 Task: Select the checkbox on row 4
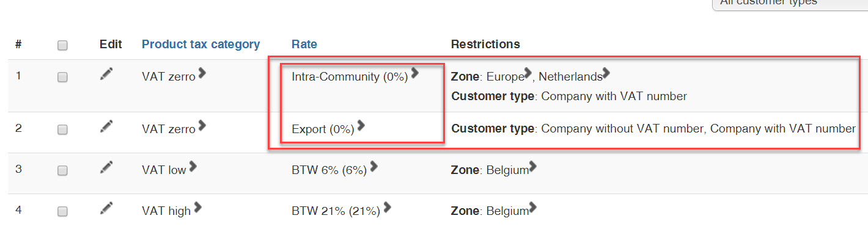click(62, 211)
